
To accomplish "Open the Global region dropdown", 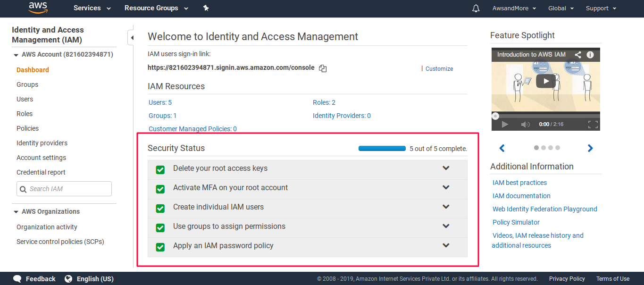I will (561, 8).
